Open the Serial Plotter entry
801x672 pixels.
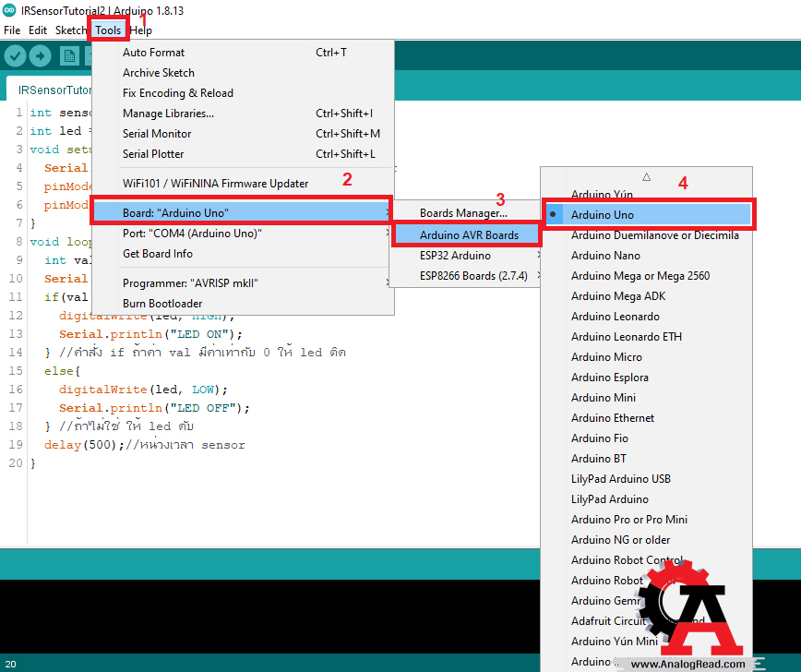pyautogui.click(x=242, y=154)
